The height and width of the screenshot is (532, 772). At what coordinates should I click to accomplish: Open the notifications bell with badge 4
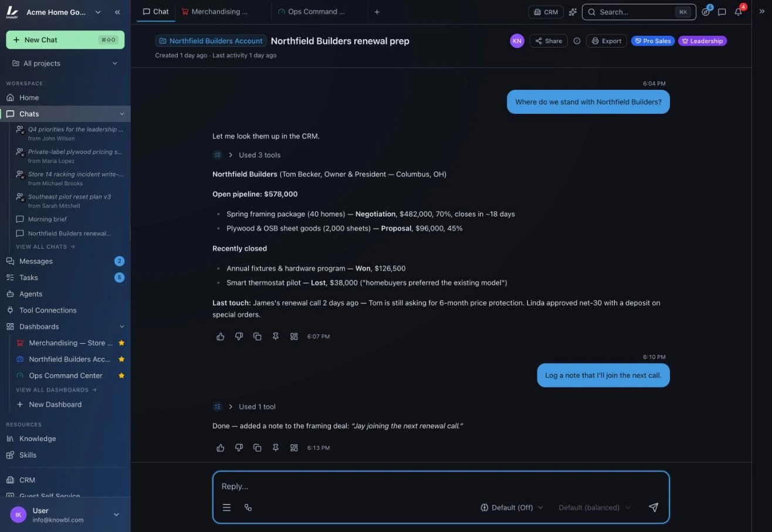point(739,12)
